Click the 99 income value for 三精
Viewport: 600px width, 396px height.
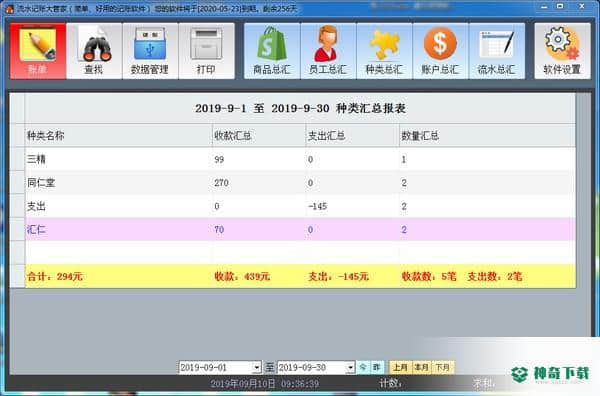pos(219,160)
